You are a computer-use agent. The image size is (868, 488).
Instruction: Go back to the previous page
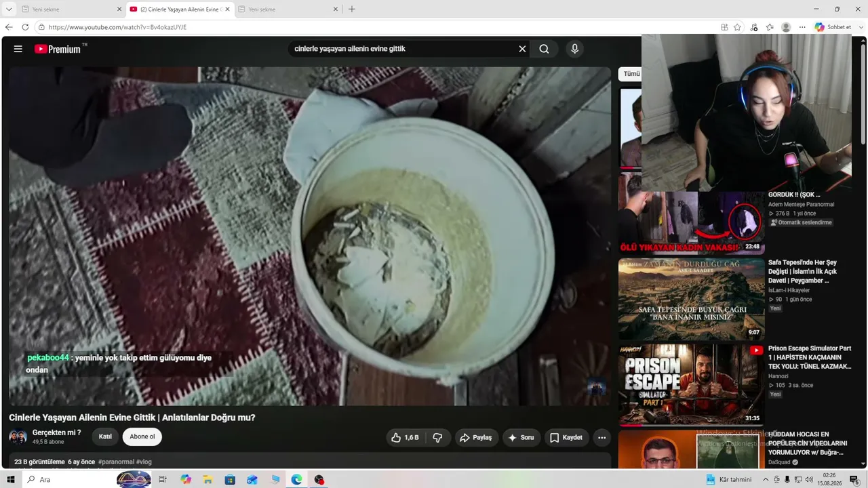9,27
